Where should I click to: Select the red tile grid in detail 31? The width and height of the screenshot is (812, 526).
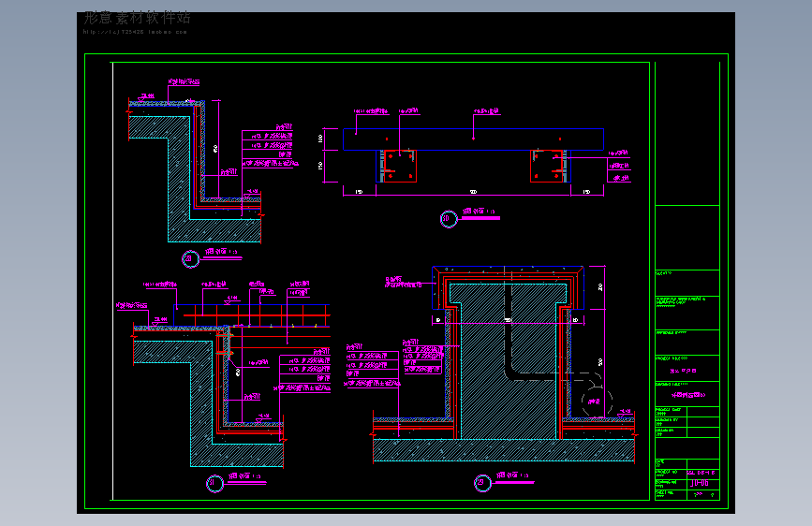click(257, 315)
